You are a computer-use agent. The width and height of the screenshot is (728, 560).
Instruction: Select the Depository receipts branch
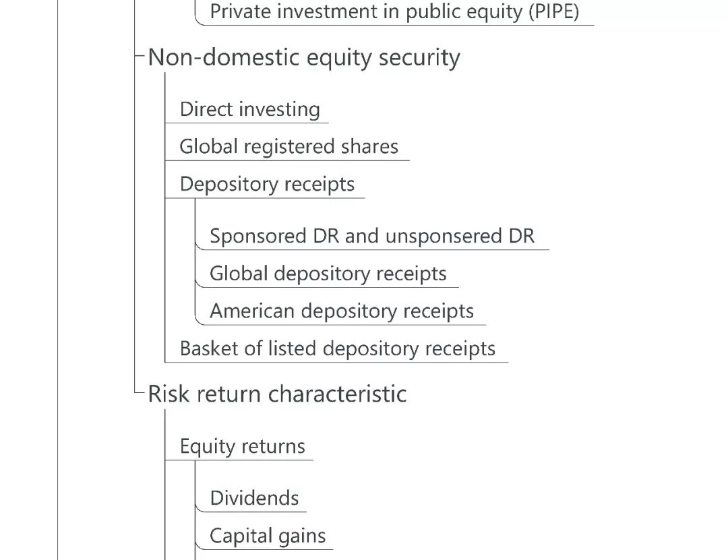(267, 184)
